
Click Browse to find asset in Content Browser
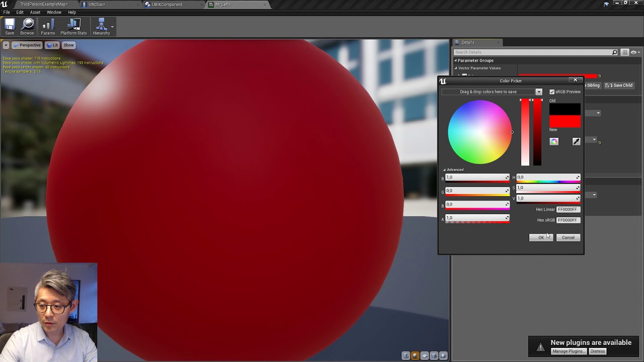[27, 27]
